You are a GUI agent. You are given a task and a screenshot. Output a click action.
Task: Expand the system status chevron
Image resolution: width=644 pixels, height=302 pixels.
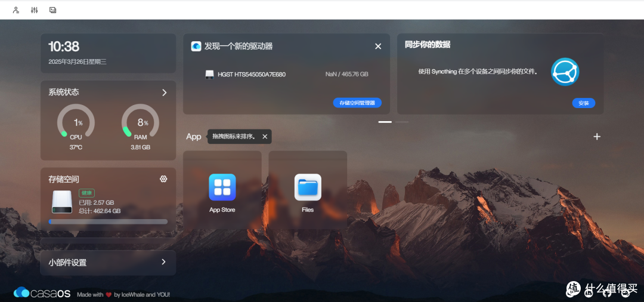pyautogui.click(x=165, y=93)
